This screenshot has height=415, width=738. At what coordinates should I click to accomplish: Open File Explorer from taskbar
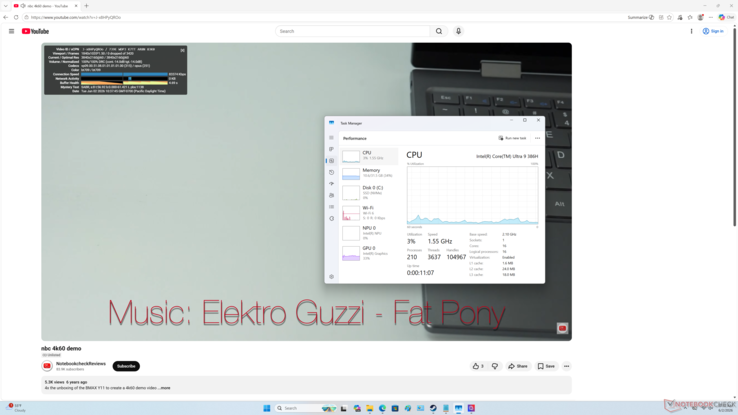[369, 408]
